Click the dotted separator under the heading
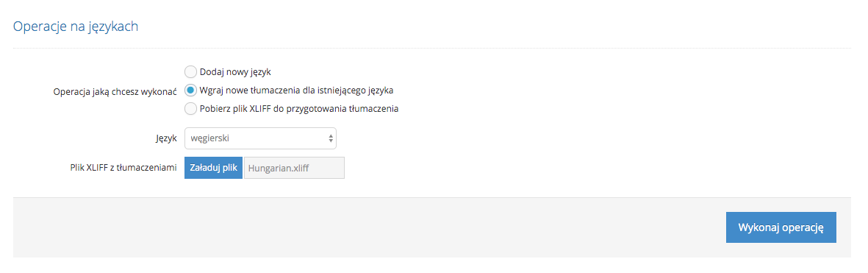 pyautogui.click(x=431, y=49)
